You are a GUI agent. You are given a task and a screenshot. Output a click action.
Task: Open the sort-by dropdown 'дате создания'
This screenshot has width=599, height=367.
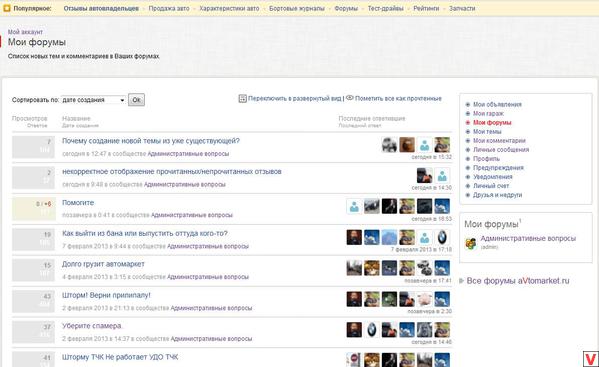(x=93, y=100)
